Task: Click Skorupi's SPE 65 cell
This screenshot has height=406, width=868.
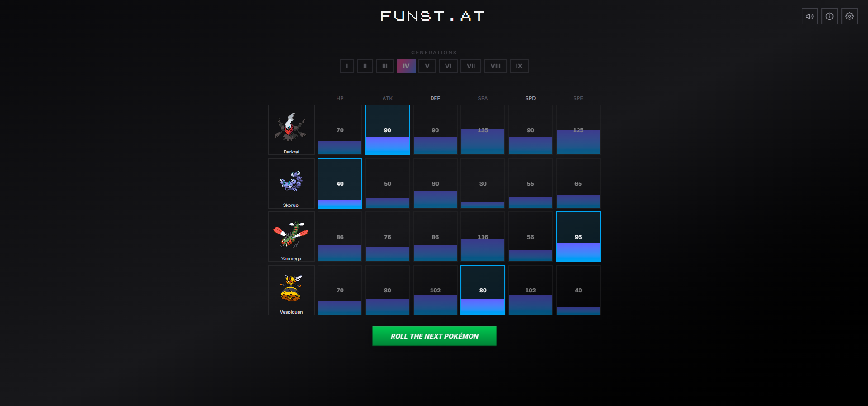Action: [578, 183]
